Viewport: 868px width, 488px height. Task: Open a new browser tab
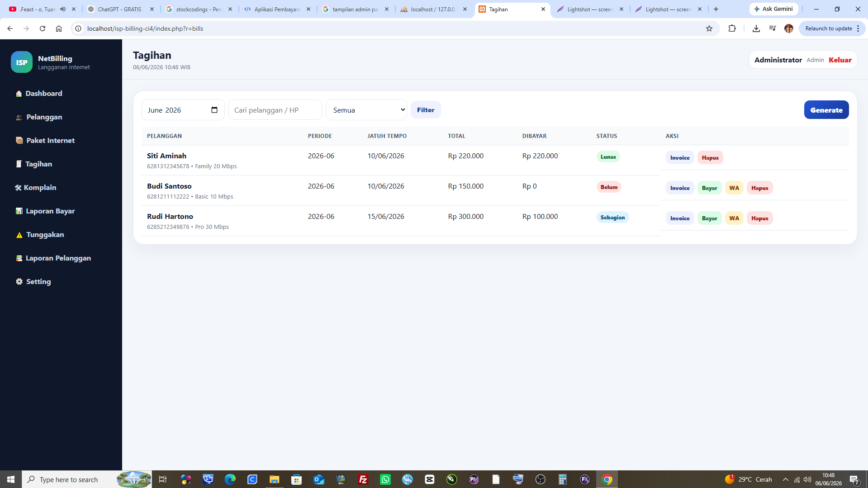click(x=716, y=9)
